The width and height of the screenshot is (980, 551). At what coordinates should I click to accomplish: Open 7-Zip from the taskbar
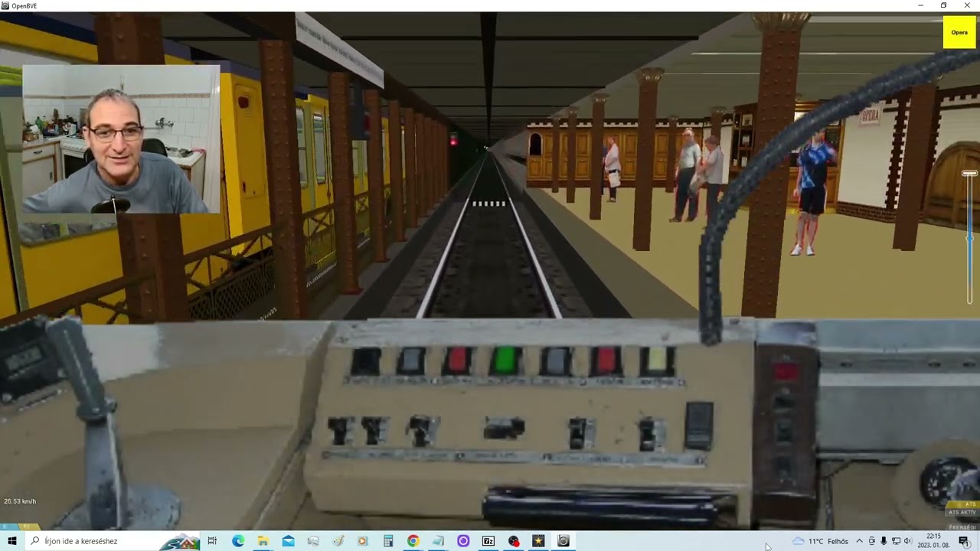pos(488,541)
